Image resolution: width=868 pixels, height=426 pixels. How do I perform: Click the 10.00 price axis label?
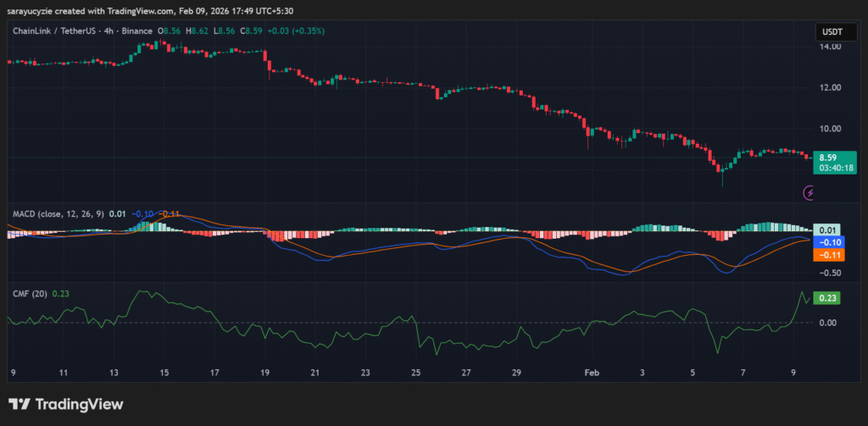coord(830,129)
